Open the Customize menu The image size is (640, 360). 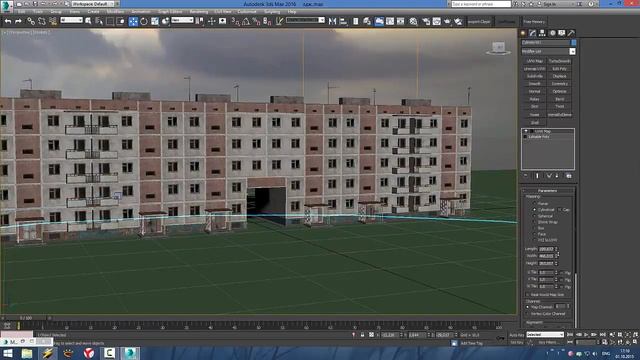[247, 12]
